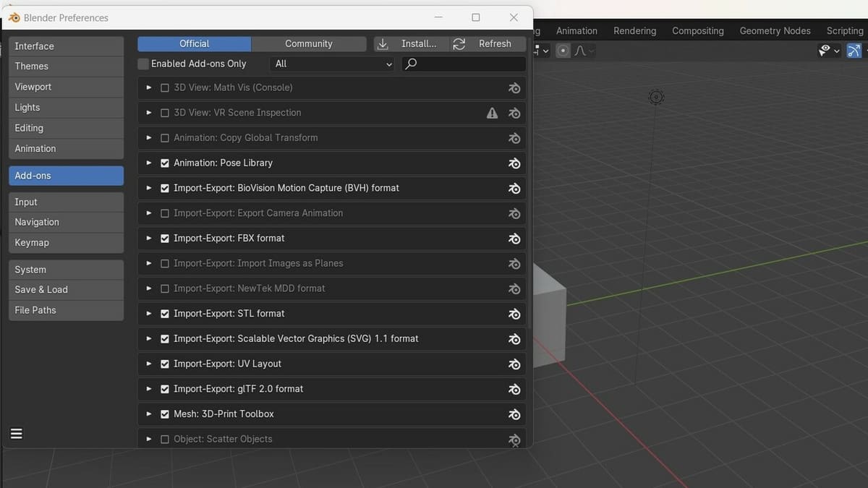Open the hamburger preferences menu
The height and width of the screenshot is (488, 868).
pos(17,434)
